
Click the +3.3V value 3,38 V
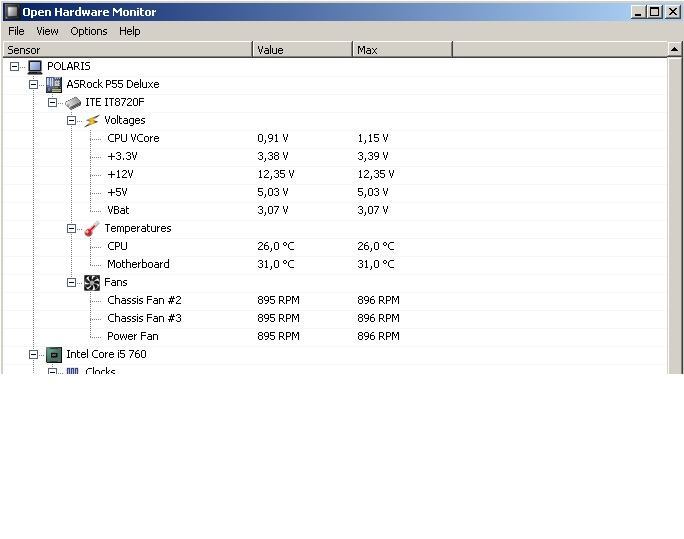tap(273, 156)
